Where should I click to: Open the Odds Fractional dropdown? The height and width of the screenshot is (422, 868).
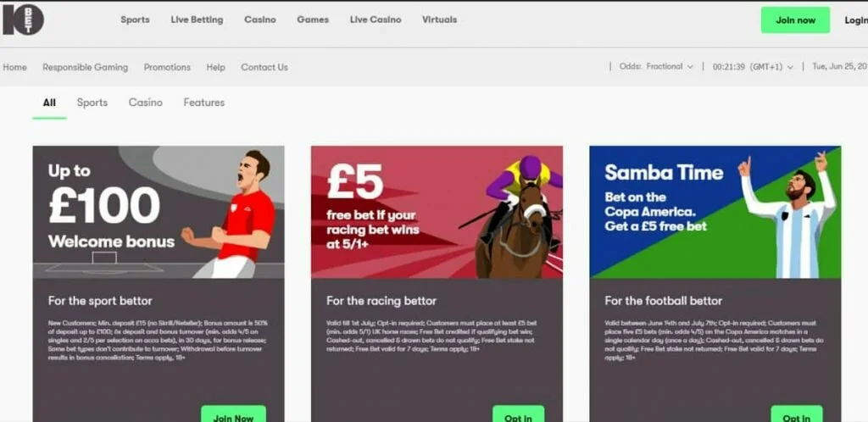tap(656, 66)
